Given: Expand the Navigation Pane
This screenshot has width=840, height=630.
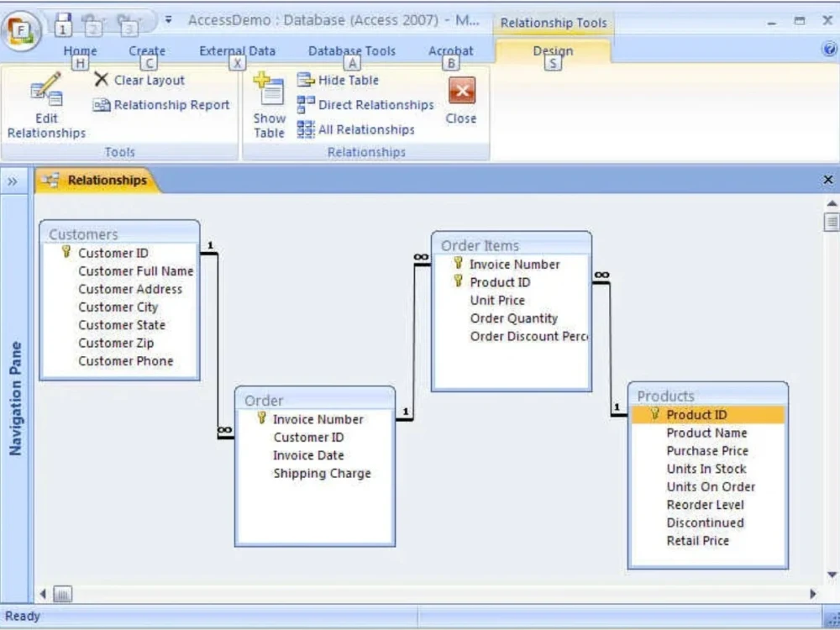Looking at the screenshot, I should (13, 181).
